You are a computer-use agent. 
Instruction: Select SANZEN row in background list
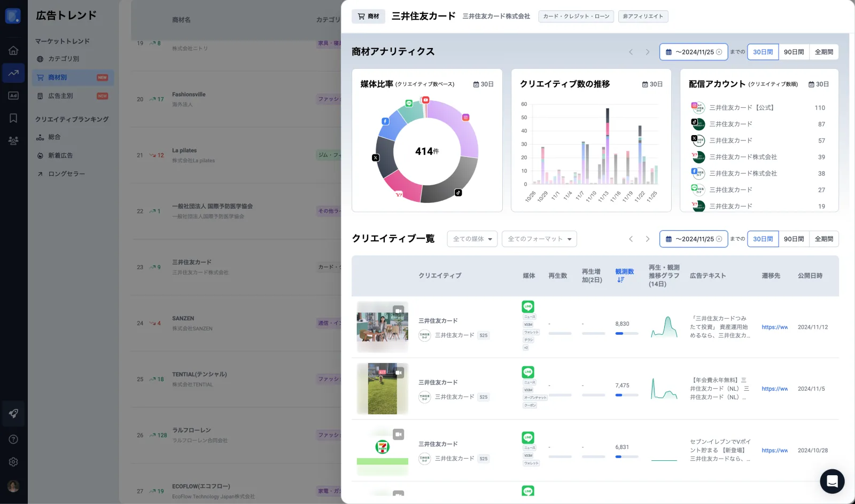tap(235, 323)
